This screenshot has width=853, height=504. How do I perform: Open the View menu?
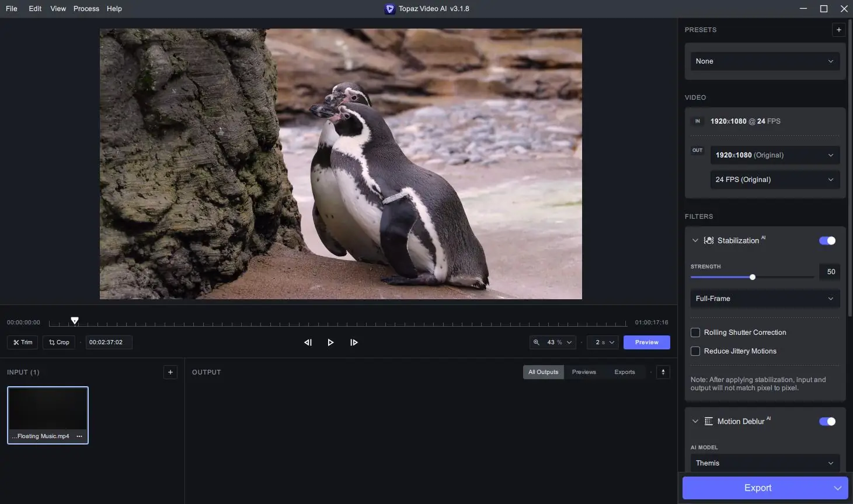coord(58,9)
